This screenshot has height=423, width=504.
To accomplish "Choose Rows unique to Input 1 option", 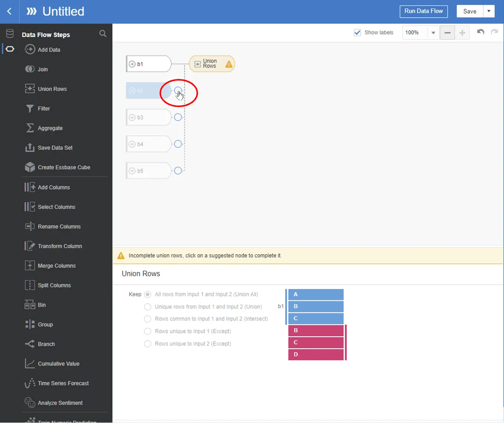I will [148, 331].
